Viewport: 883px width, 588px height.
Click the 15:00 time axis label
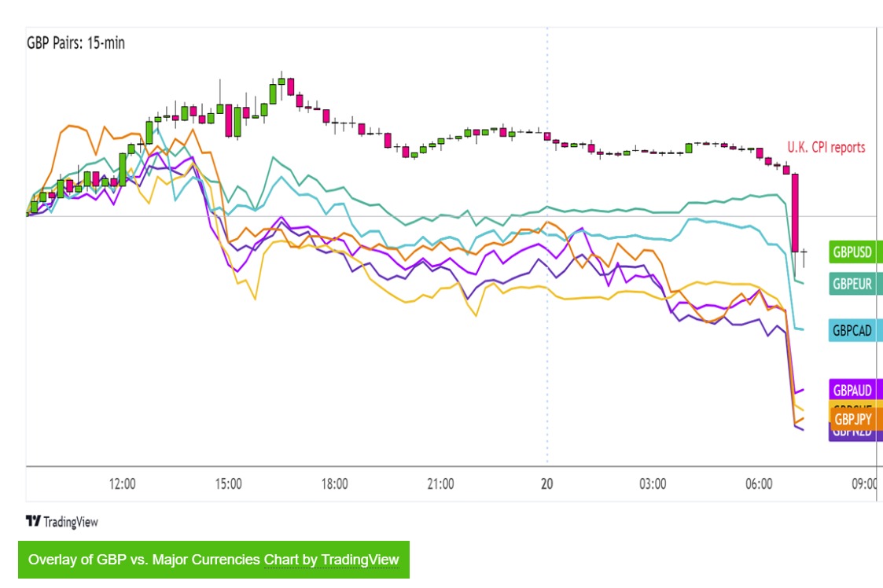pos(228,484)
